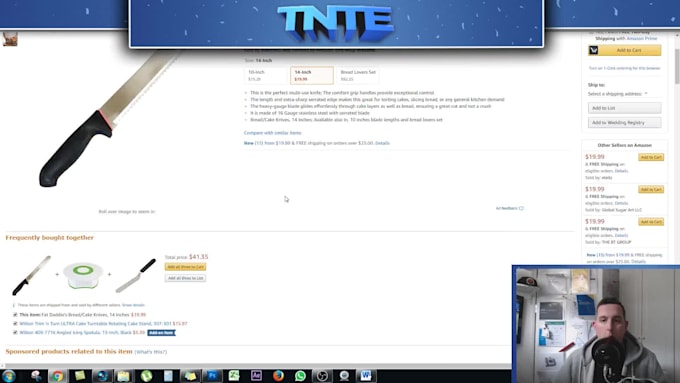This screenshot has height=383, width=680.
Task: Uncheck the Wilton Angled Icing Spatula item
Action: (x=15, y=332)
